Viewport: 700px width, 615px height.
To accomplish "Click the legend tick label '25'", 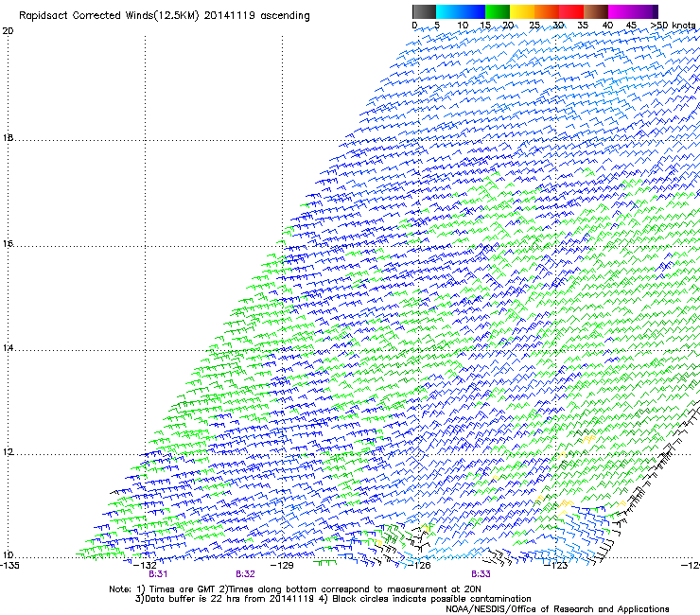I will (x=534, y=25).
